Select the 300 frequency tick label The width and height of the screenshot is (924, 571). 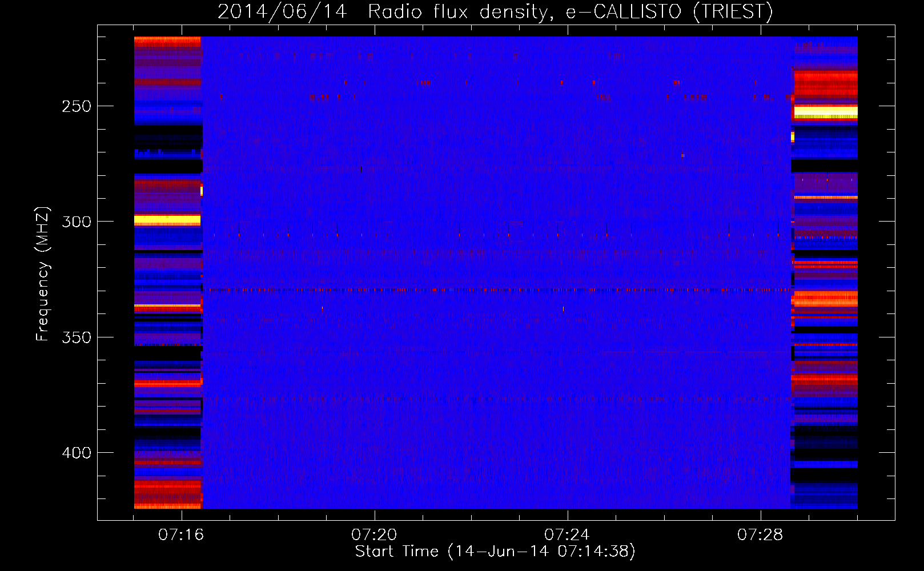(x=77, y=222)
